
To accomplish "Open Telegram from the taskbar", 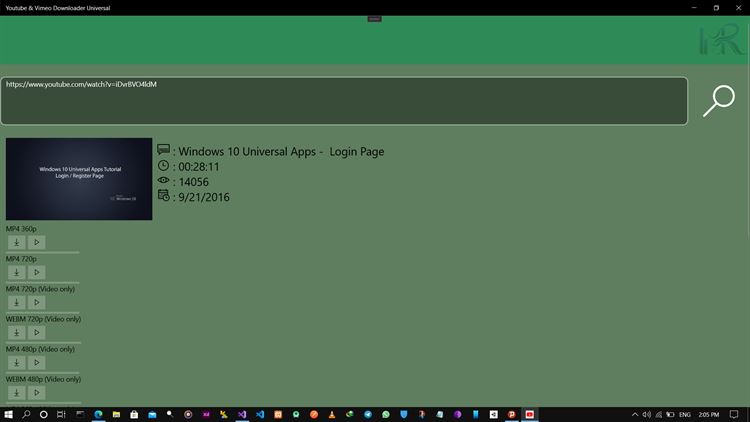I will [x=368, y=414].
